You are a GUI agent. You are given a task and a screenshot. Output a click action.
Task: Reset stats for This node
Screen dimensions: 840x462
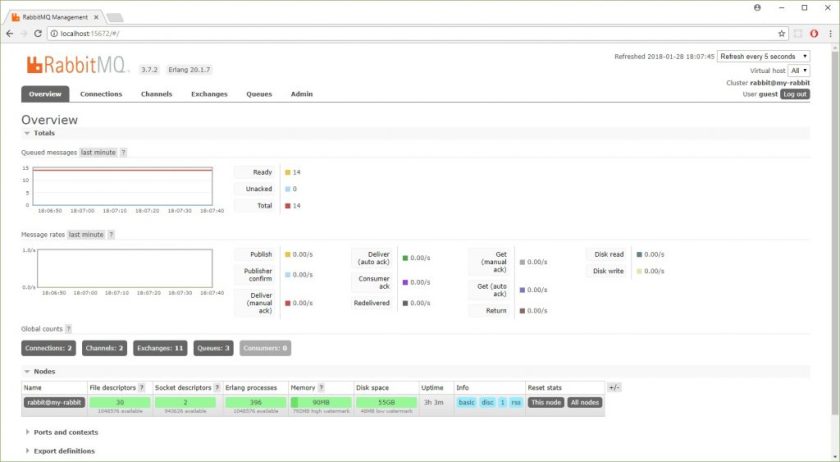coord(546,402)
